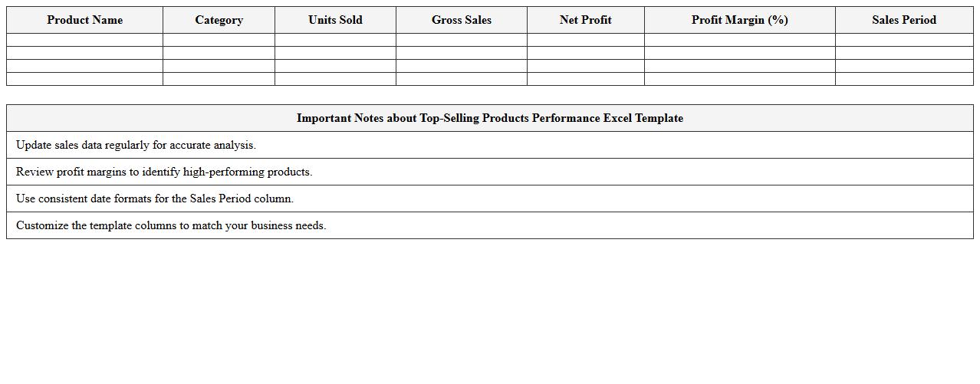Screen dimensions: 980x384
Task: Click the Important Notes title row
Action: coord(489,118)
